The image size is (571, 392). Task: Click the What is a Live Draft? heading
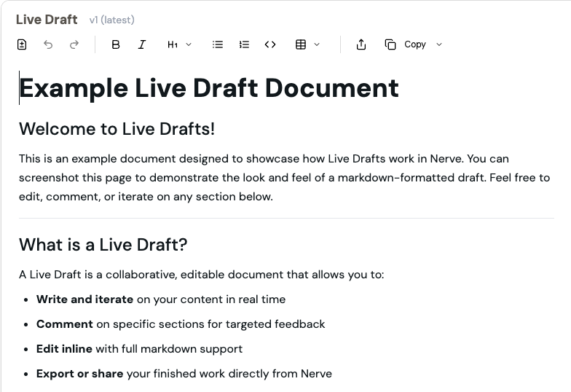pos(103,245)
